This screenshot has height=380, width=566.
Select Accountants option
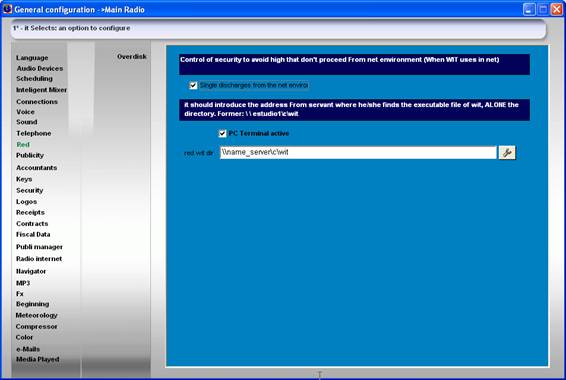pos(36,168)
